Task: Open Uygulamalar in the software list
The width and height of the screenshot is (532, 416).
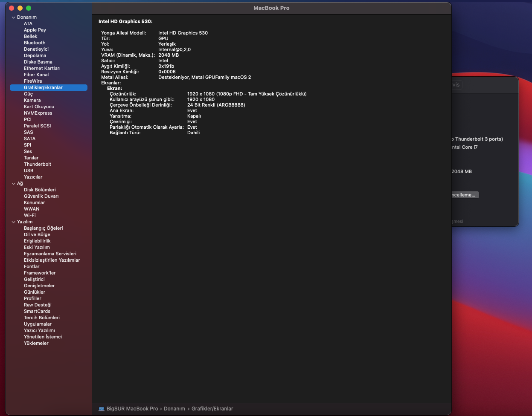Action: [x=38, y=324]
